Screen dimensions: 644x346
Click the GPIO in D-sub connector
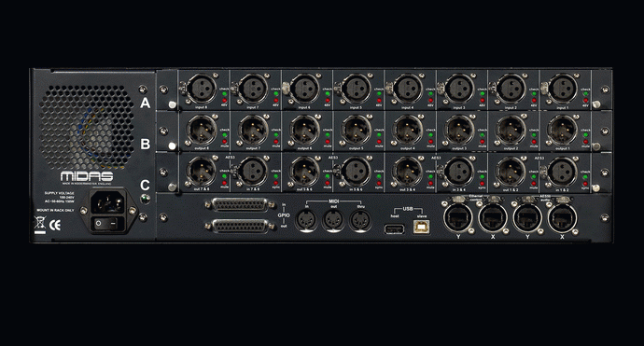(x=240, y=204)
